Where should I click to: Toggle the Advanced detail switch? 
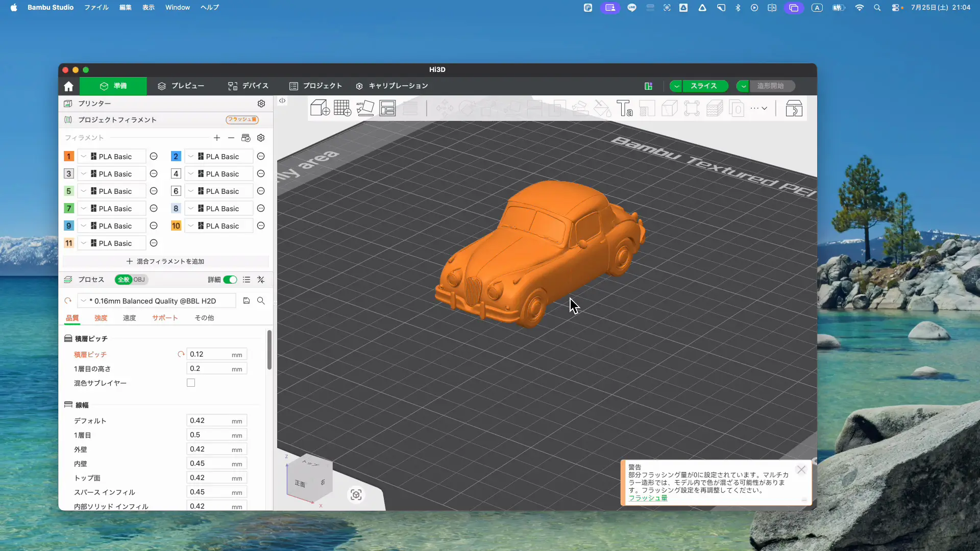click(230, 280)
